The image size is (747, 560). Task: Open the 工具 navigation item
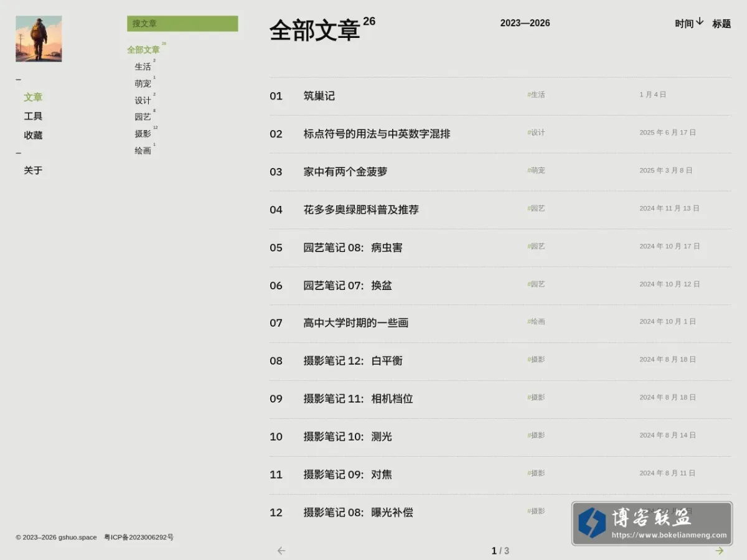tap(33, 116)
